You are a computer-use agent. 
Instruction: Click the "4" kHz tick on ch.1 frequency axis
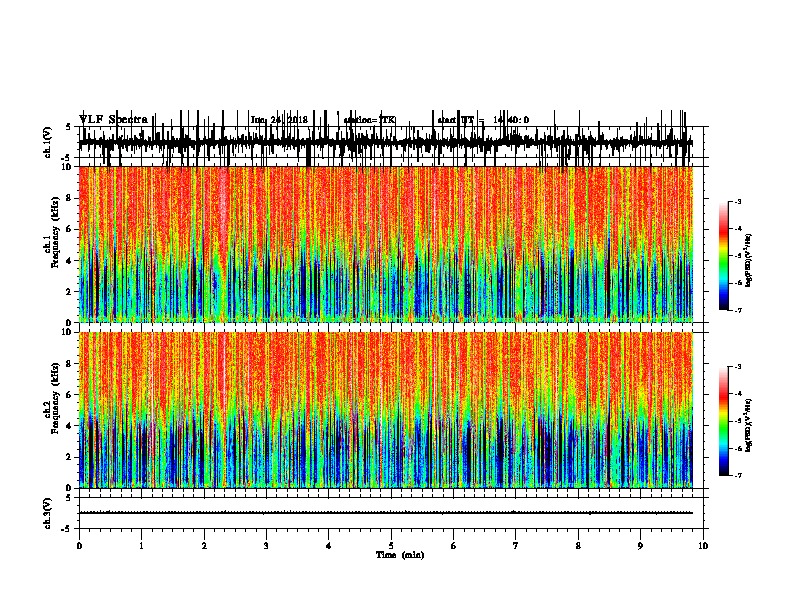click(70, 261)
